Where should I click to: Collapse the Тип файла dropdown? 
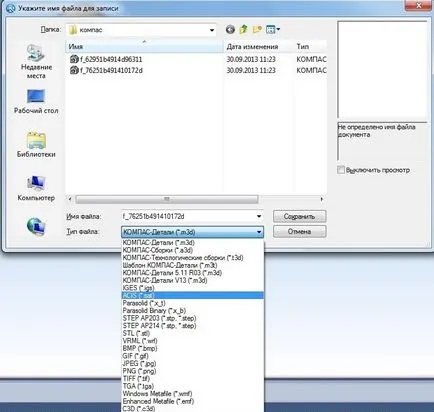pyautogui.click(x=259, y=232)
